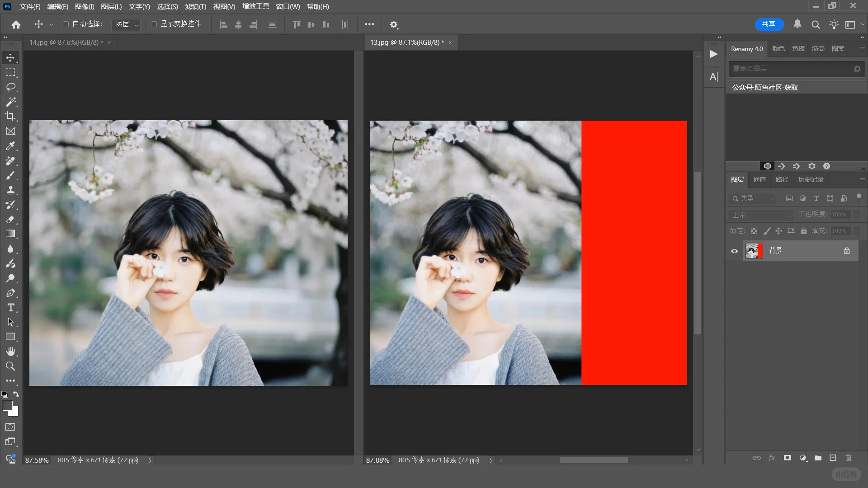Image resolution: width=868 pixels, height=488 pixels.
Task: Select the Crop tool
Action: pos(10,116)
